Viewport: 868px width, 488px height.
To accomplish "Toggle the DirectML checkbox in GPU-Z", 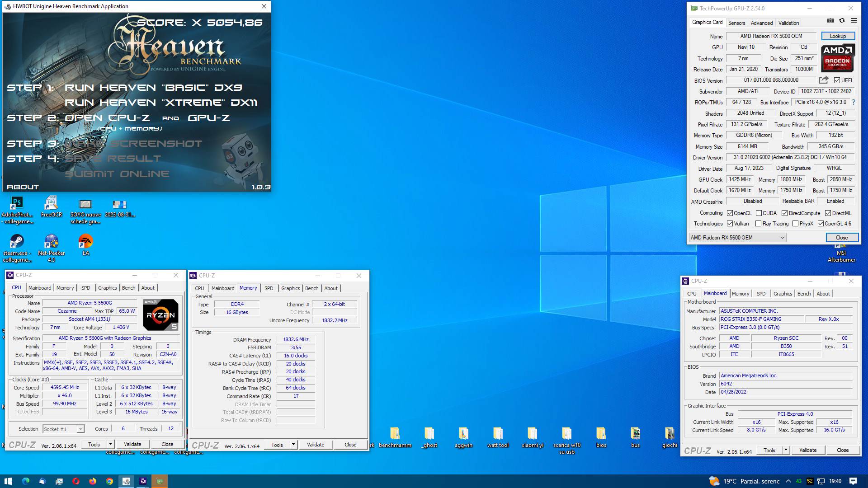I will pyautogui.click(x=828, y=213).
